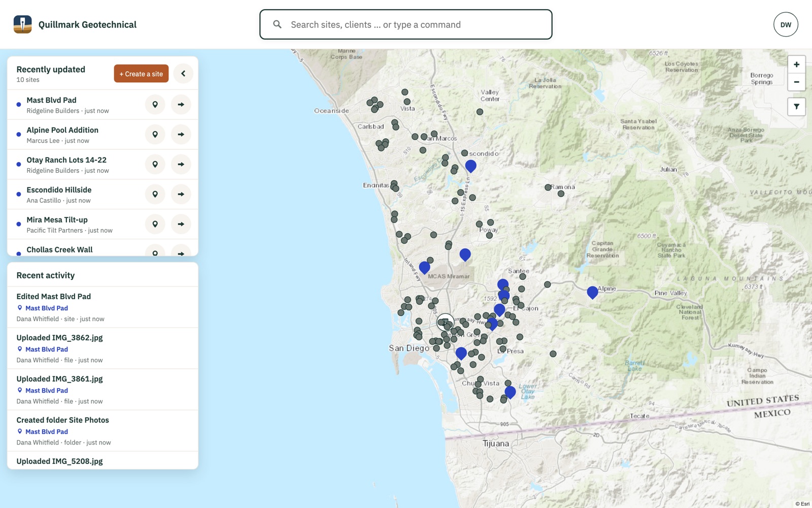The width and height of the screenshot is (812, 508).
Task: Locate Escondido Hillside on the map
Action: (155, 195)
